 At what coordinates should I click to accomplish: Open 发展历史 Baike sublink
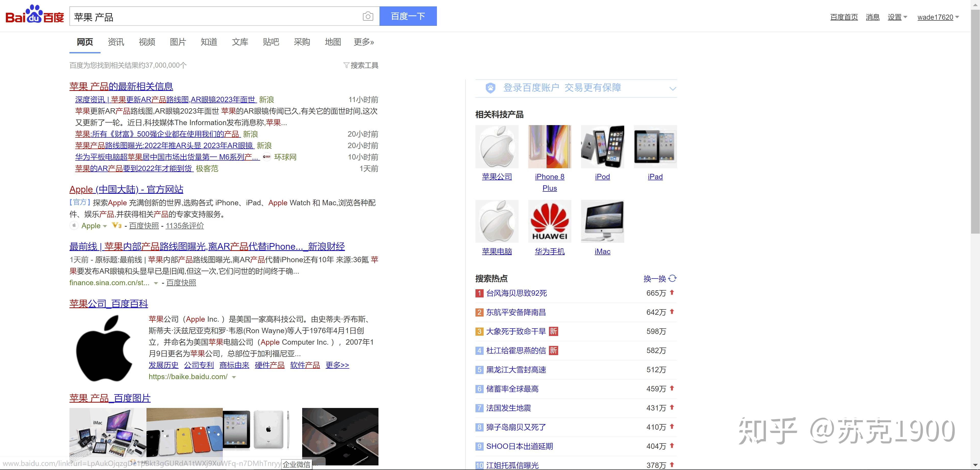pos(163,365)
